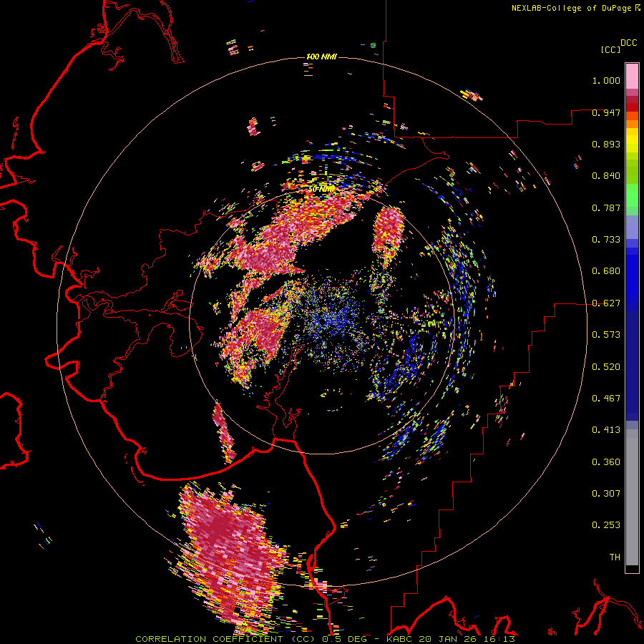Click the 50 NMI range ring label
Image resolution: width=644 pixels, height=644 pixels.
[321, 189]
